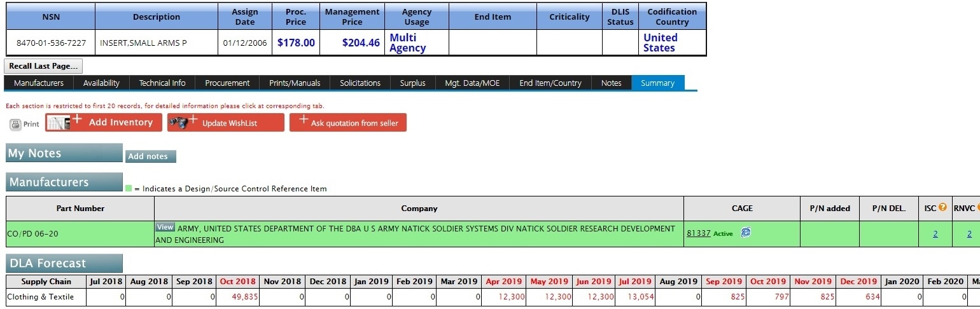The width and height of the screenshot is (980, 309).
Task: Select the Mgt. Data/MOE tab
Action: (472, 83)
